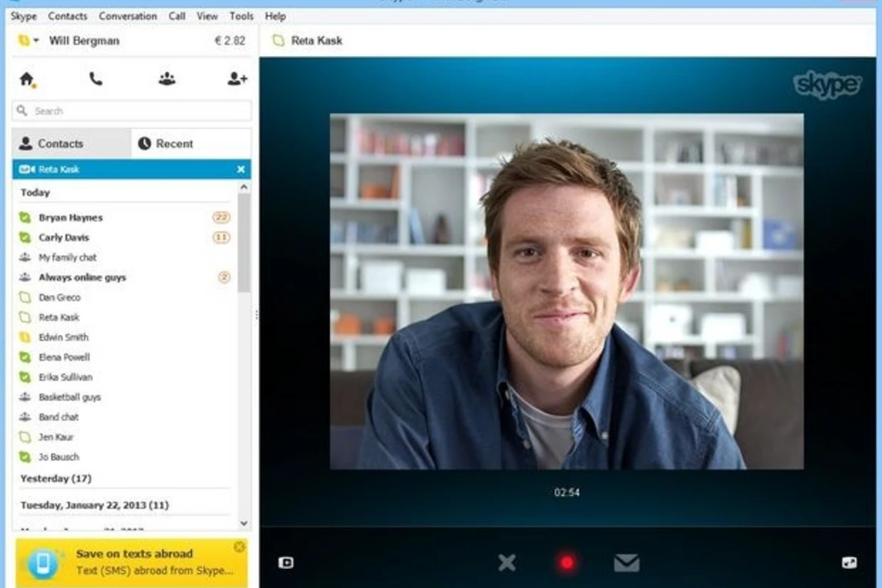Open instant message envelope icon
This screenshot has width=882, height=588.
[x=626, y=563]
